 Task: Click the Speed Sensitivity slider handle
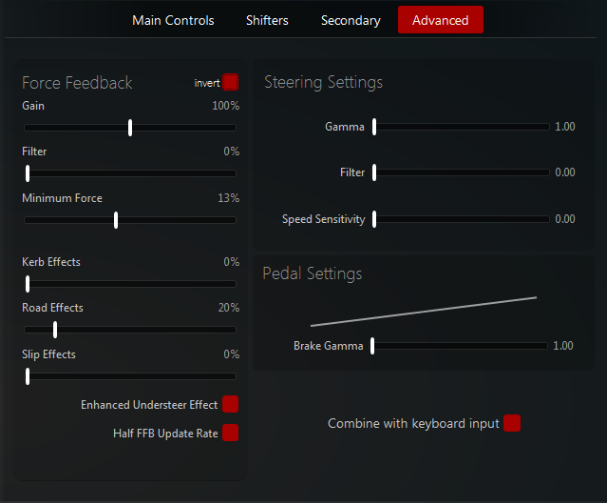pos(374,219)
